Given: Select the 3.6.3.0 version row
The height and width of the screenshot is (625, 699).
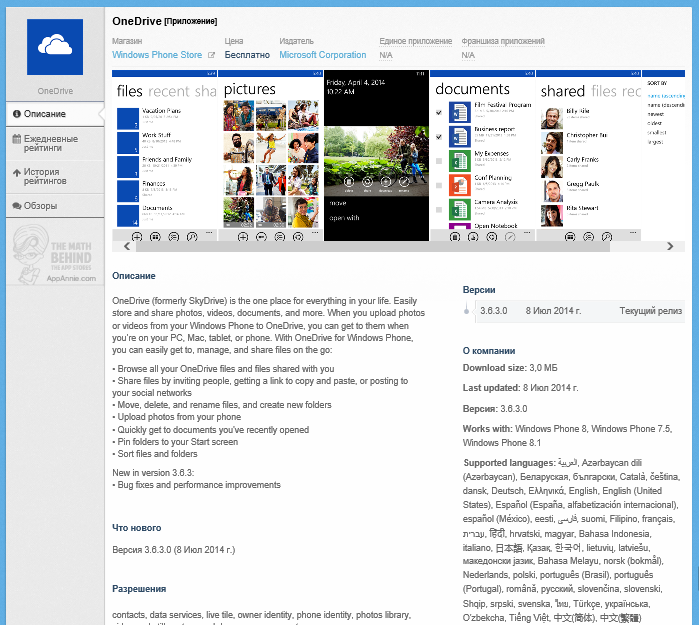Looking at the screenshot, I should tap(580, 311).
